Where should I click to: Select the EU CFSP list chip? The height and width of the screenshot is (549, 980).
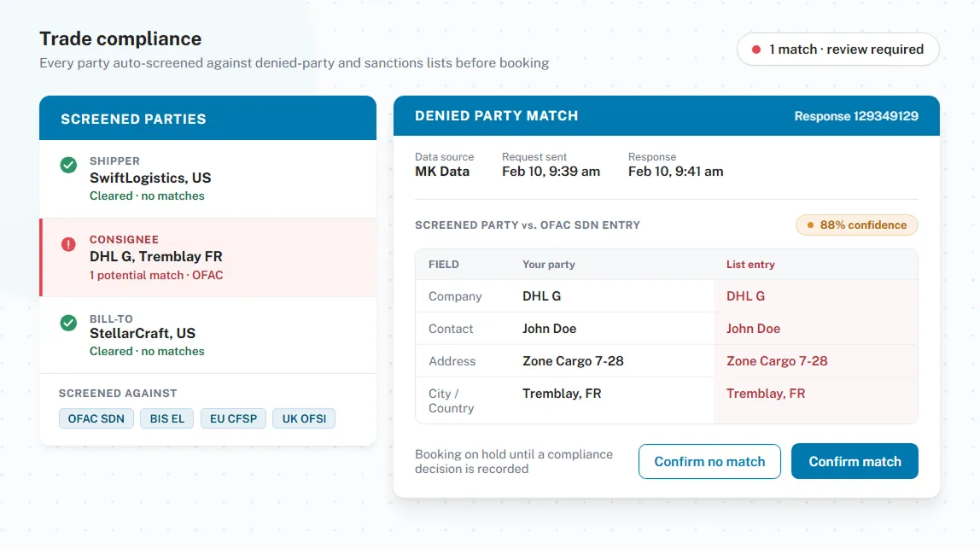(x=233, y=418)
